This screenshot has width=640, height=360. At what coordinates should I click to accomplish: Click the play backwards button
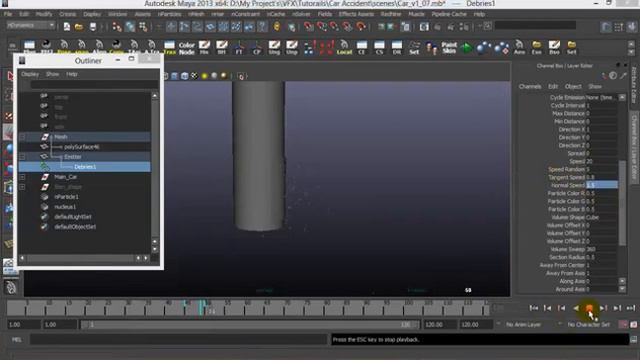[576, 308]
